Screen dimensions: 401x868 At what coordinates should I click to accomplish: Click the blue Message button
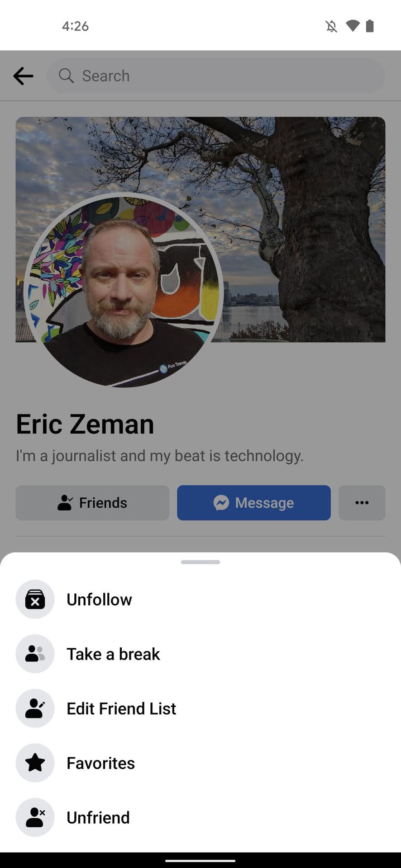pyautogui.click(x=254, y=503)
